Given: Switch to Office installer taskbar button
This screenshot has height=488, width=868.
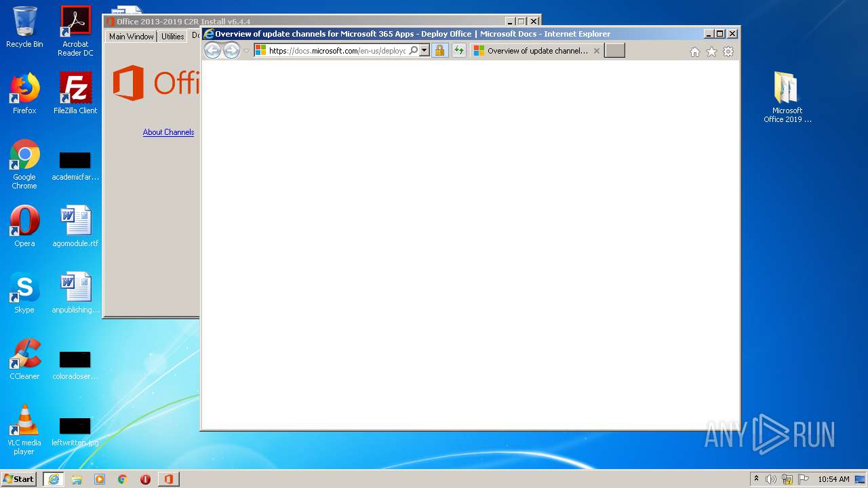Looking at the screenshot, I should (x=169, y=479).
